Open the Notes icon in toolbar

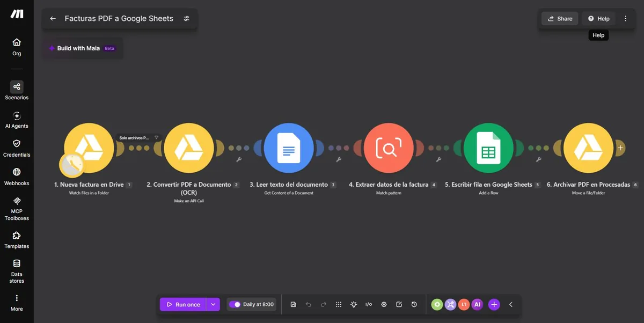tap(399, 304)
